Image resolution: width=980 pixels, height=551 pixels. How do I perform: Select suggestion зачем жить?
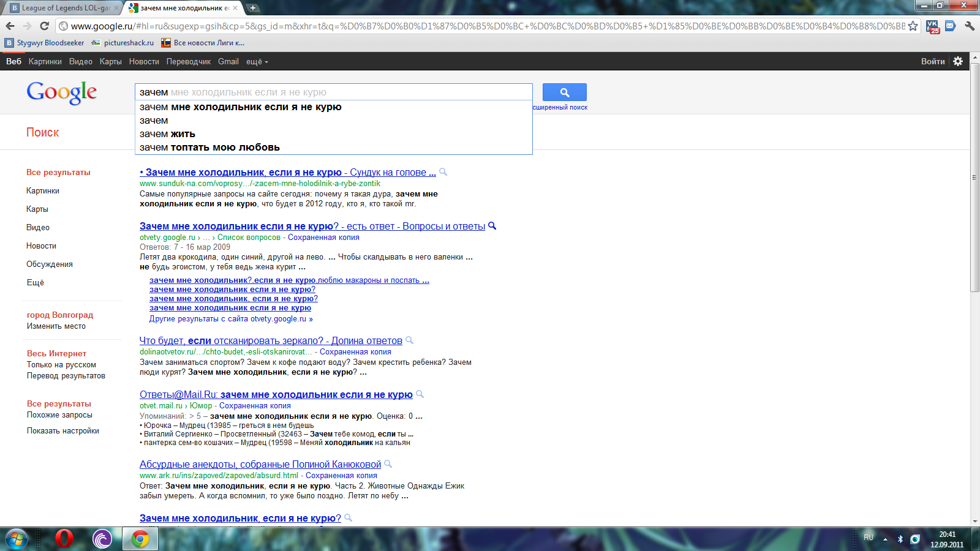(334, 133)
